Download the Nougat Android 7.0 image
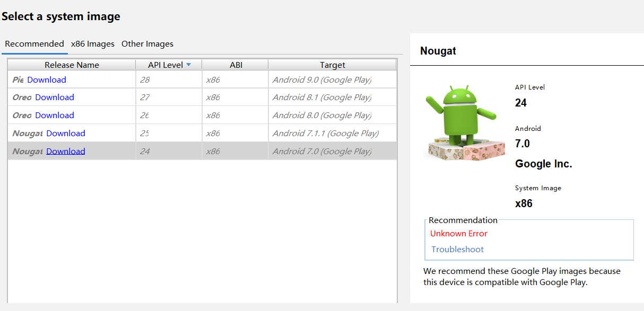This screenshot has height=311, width=644. 65,151
